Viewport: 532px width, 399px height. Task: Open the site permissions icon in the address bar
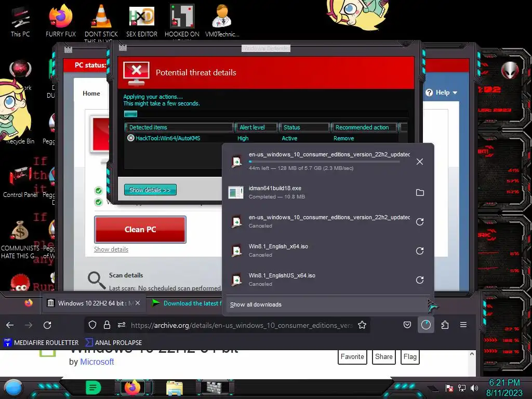[x=122, y=325]
